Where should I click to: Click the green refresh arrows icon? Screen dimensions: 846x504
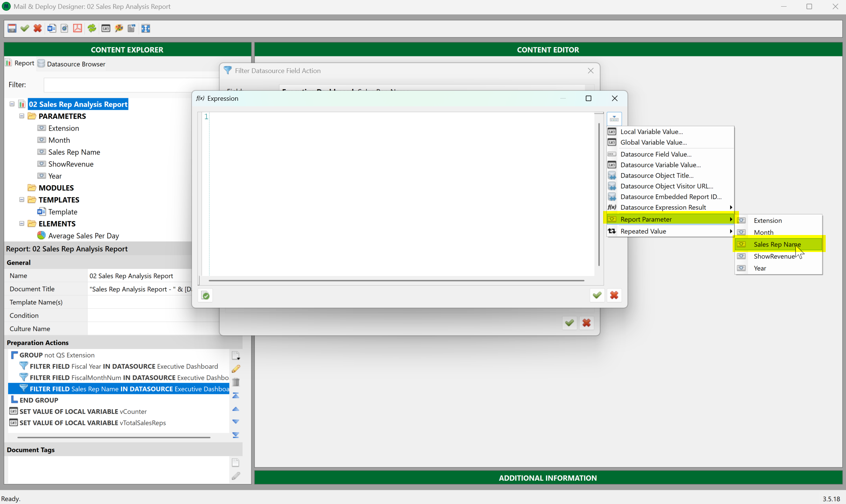[92, 28]
